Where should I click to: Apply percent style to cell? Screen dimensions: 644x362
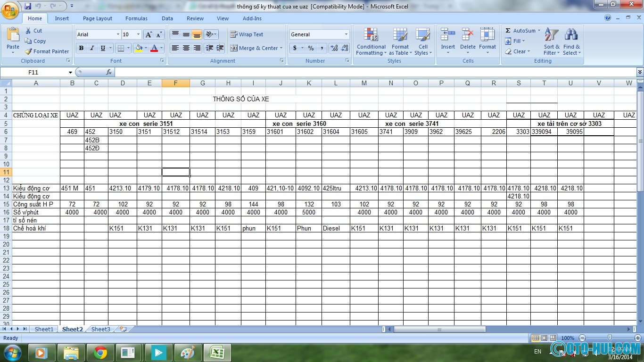click(311, 48)
